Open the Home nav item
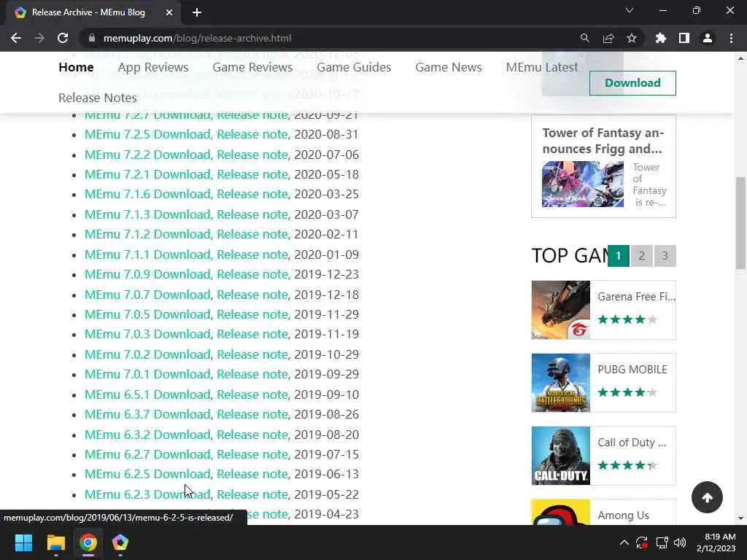Viewport: 747px width, 560px height. pos(76,67)
